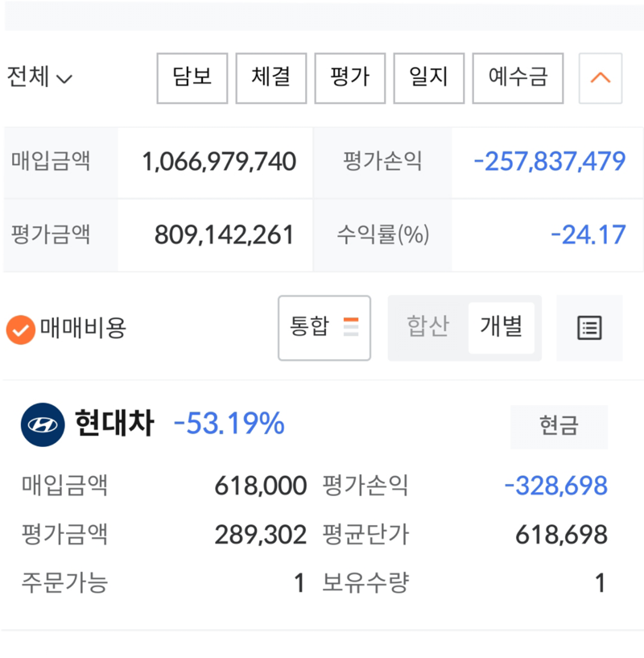Open the list layout icon

pyautogui.click(x=589, y=328)
